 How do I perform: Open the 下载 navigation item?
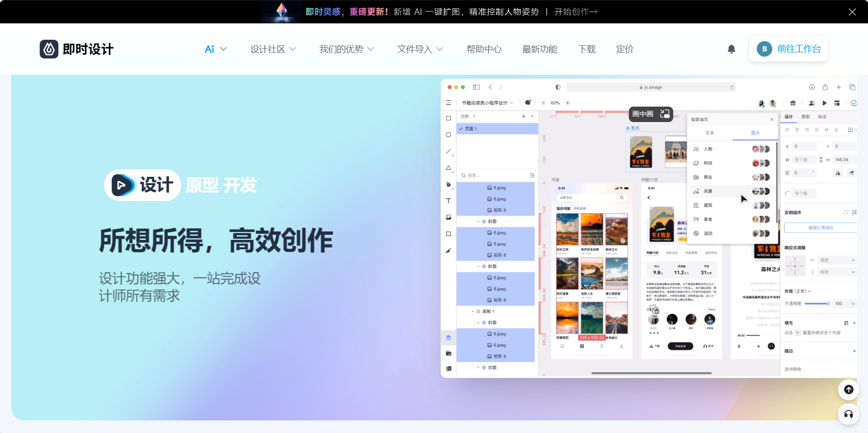[587, 49]
